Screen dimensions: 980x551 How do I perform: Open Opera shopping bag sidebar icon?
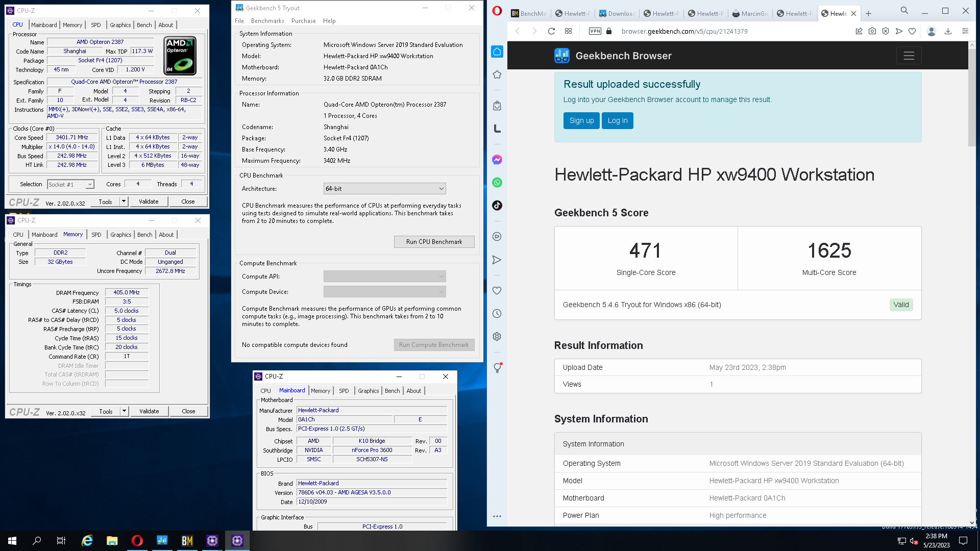497,106
